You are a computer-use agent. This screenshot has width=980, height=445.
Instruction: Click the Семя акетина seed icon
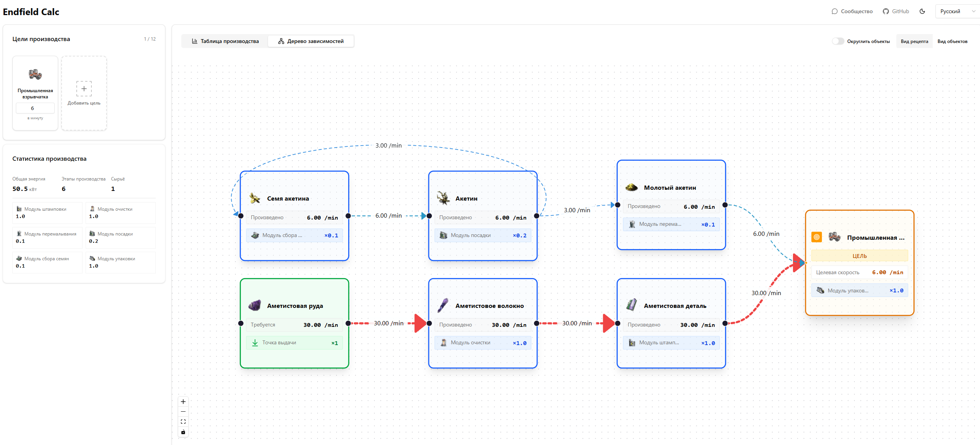(x=254, y=198)
